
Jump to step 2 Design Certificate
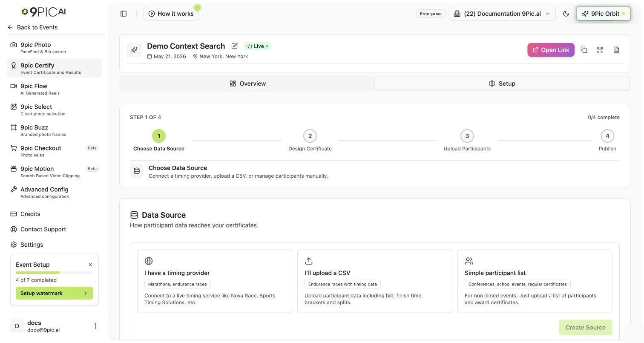pos(310,141)
